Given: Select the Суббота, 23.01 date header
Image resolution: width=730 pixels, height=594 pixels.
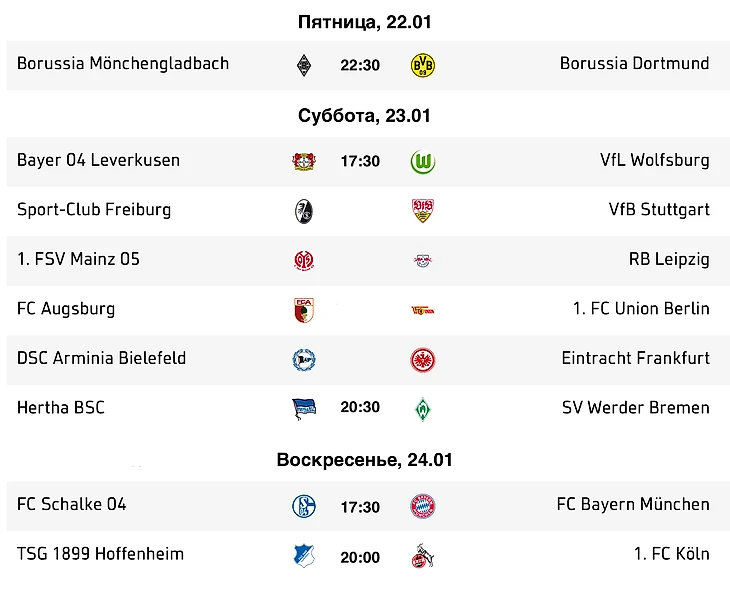Looking at the screenshot, I should coord(365,115).
